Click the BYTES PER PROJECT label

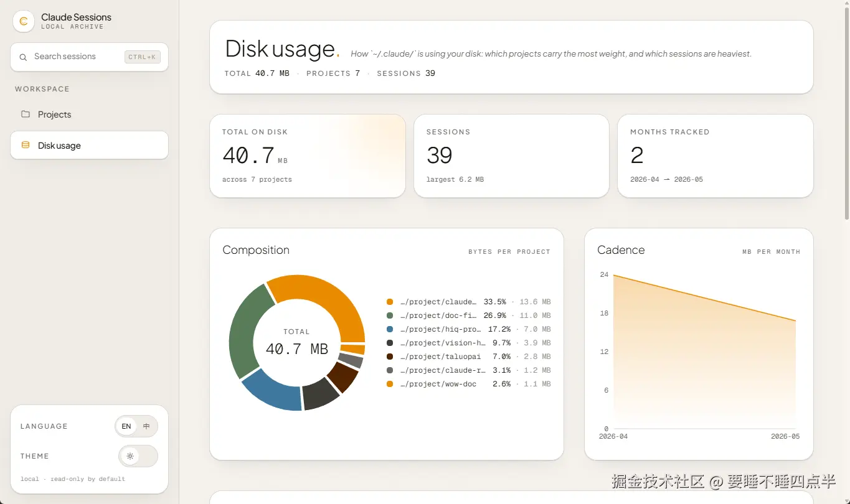click(x=509, y=252)
